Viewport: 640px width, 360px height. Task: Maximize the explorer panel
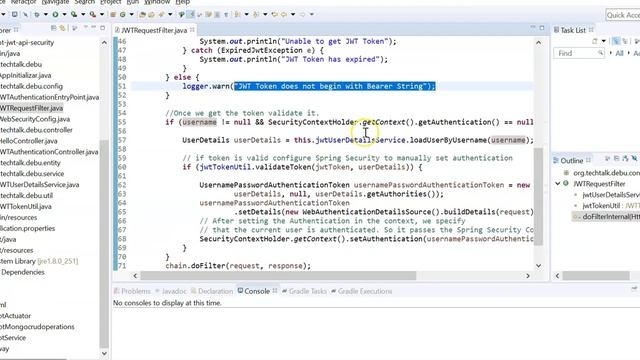tap(102, 28)
